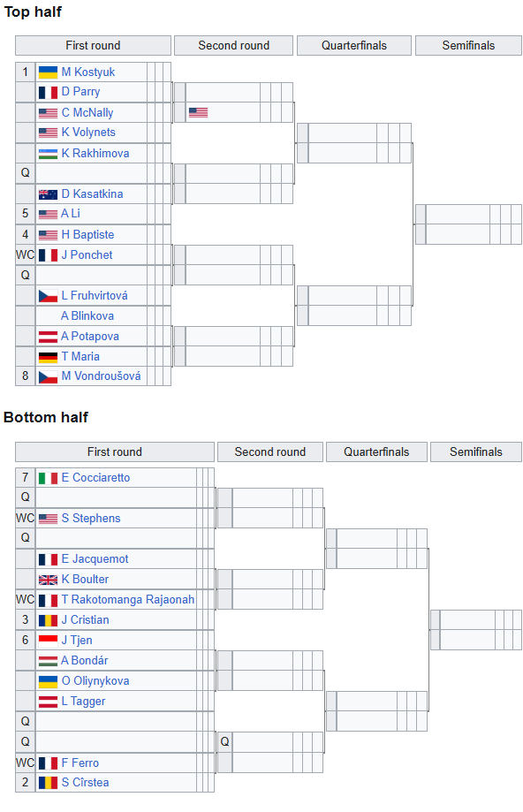
Task: Follow the M Vondroušová link
Action: (101, 376)
